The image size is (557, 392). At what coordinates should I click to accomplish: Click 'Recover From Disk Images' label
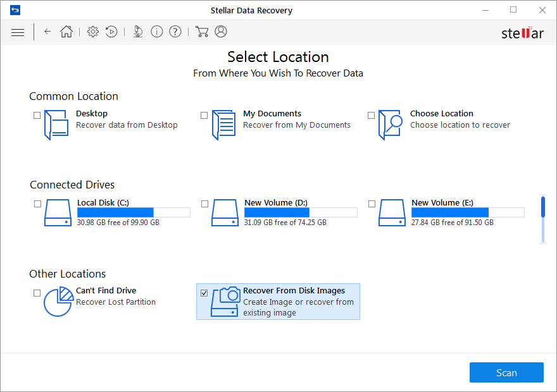coord(294,291)
